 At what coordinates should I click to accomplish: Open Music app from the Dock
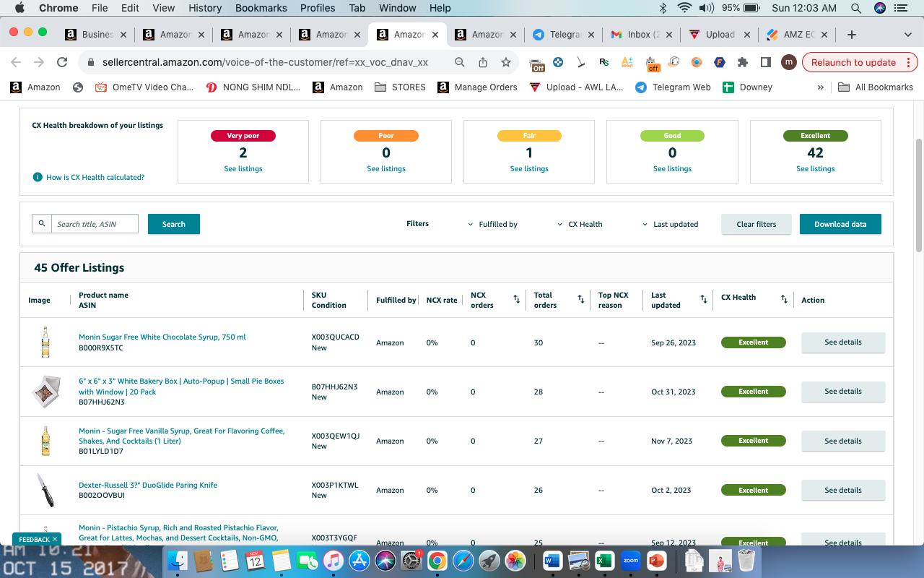click(x=333, y=560)
